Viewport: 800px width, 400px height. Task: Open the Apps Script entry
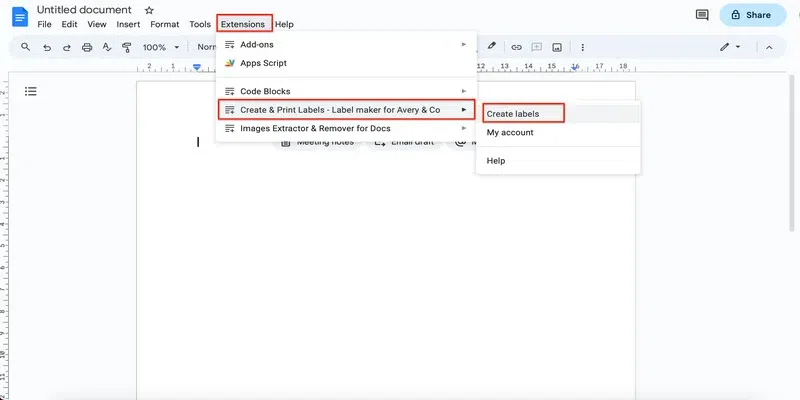pyautogui.click(x=346, y=63)
